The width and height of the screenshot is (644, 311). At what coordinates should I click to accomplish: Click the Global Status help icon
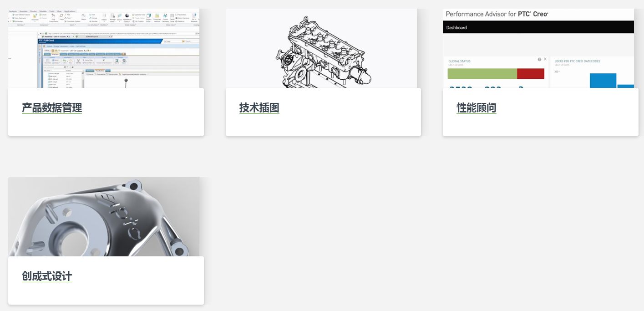pos(539,59)
